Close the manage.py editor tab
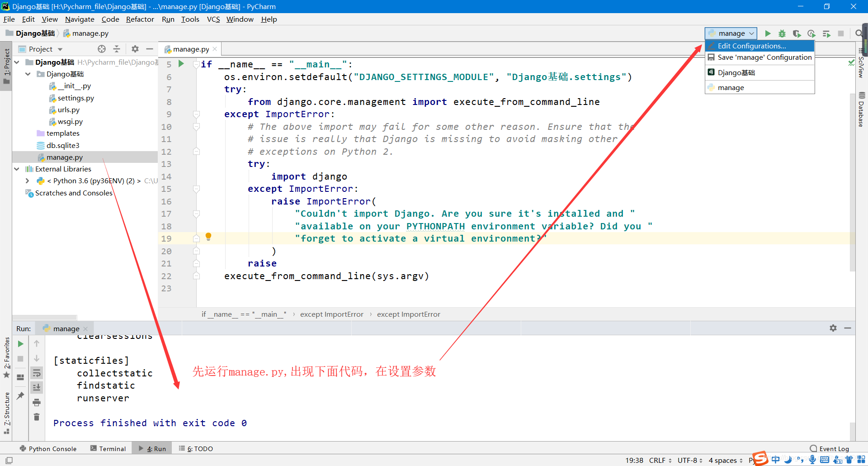 click(215, 49)
